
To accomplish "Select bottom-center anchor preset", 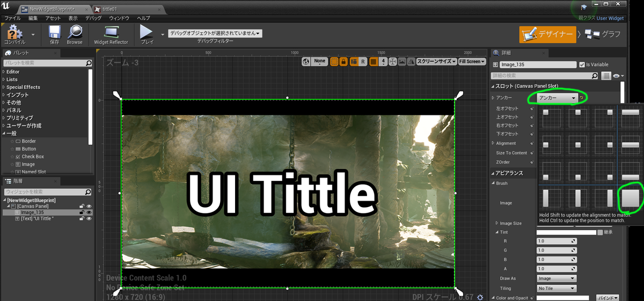I will click(x=577, y=172).
